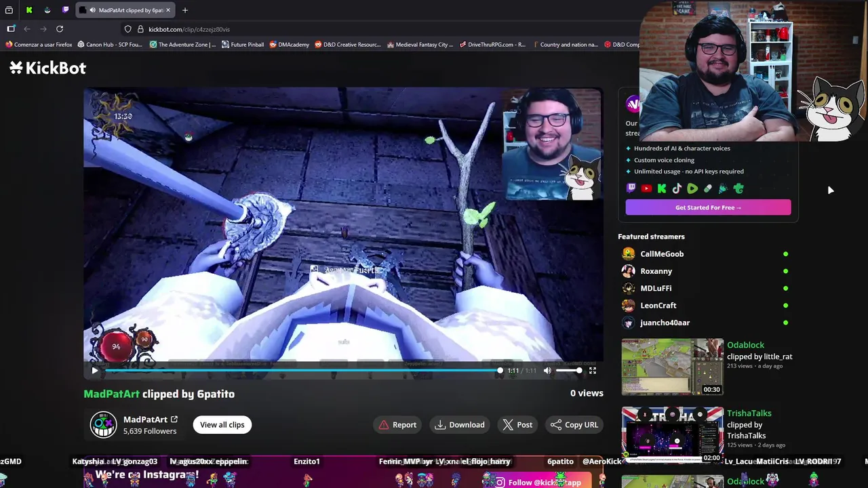Download the clip
Image resolution: width=868 pixels, height=488 pixels.
click(460, 425)
